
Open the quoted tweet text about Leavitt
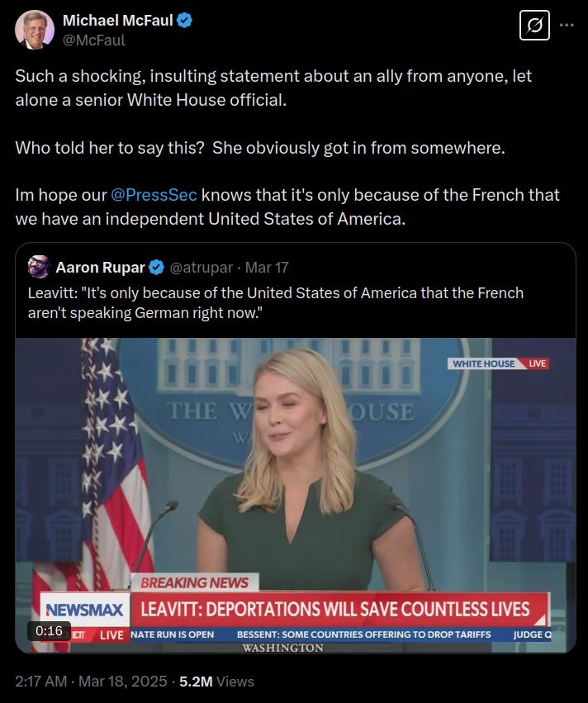tap(276, 302)
